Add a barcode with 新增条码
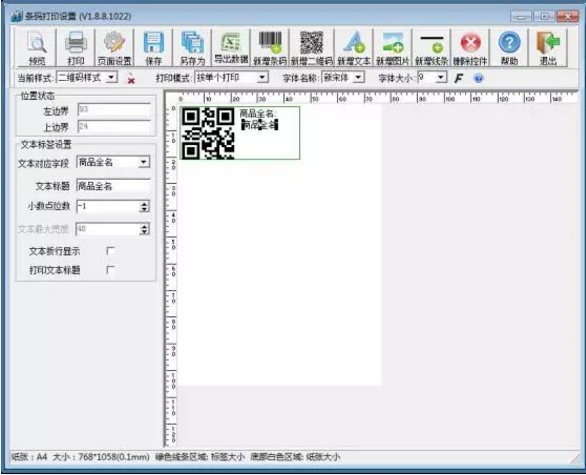586x475 pixels. pyautogui.click(x=270, y=47)
